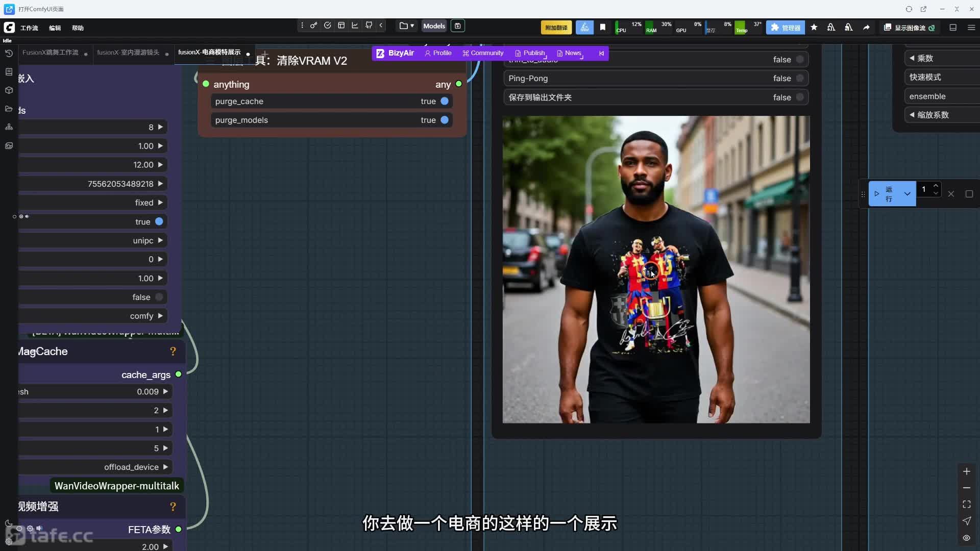The image size is (980, 551).
Task: Click the Models button
Action: pos(434,26)
